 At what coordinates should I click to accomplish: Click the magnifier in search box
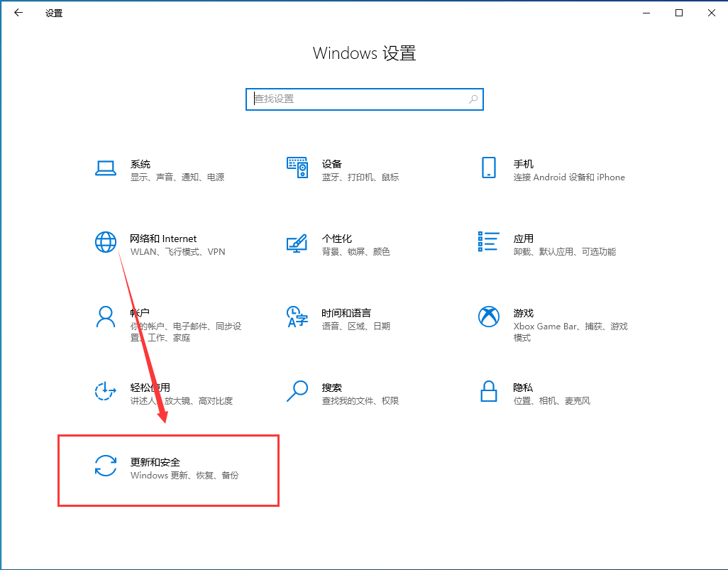[x=473, y=99]
